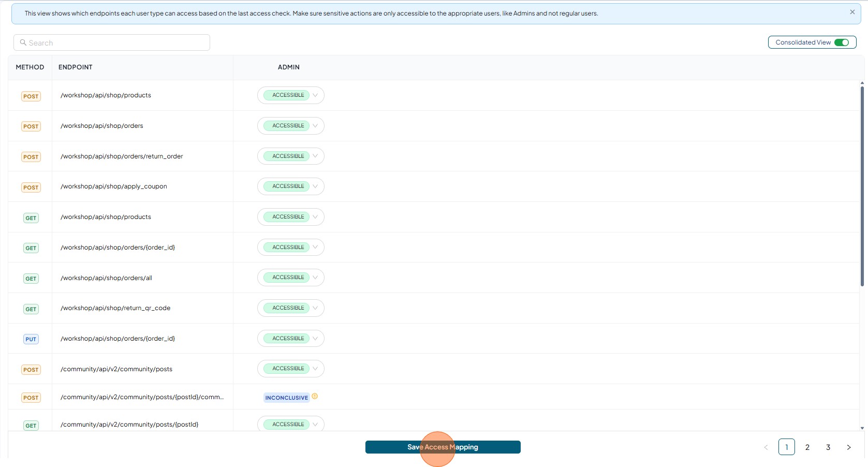Click /workshop/api/shop/return_qr_code endpoint text
The image size is (868, 467).
(x=115, y=308)
